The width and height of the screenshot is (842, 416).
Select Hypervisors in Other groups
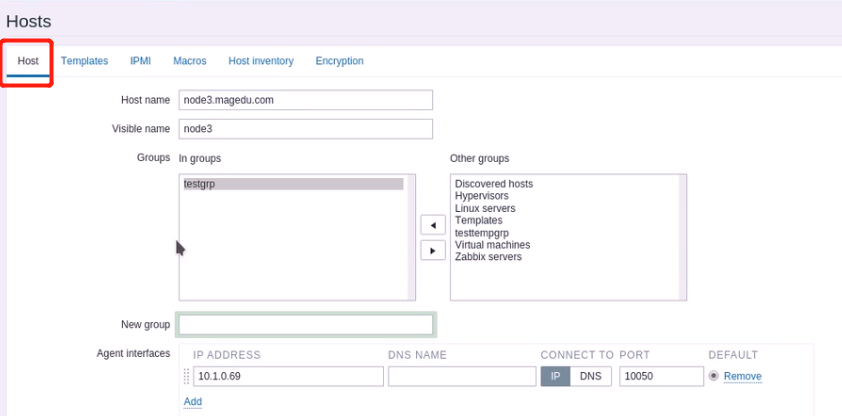482,196
